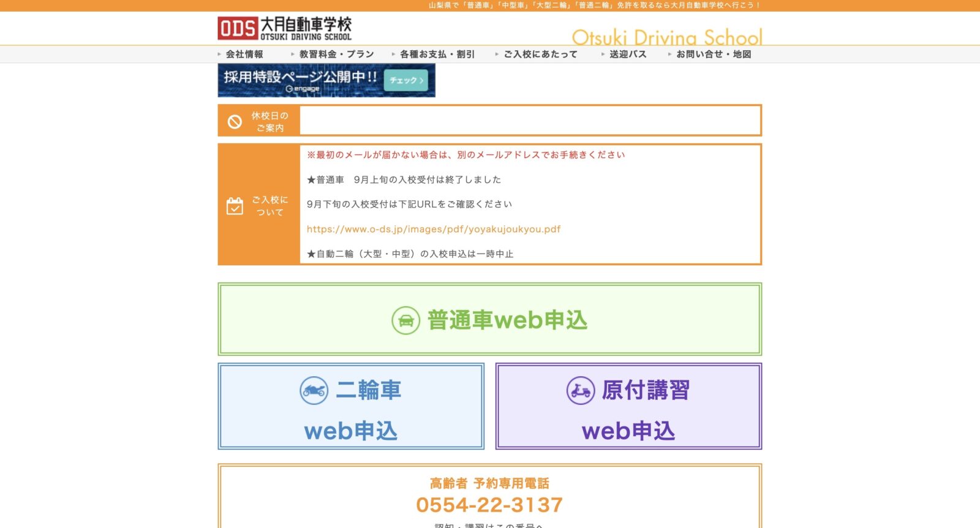Open the 二輪車 web申込 application button
The width and height of the screenshot is (980, 528).
(x=351, y=406)
